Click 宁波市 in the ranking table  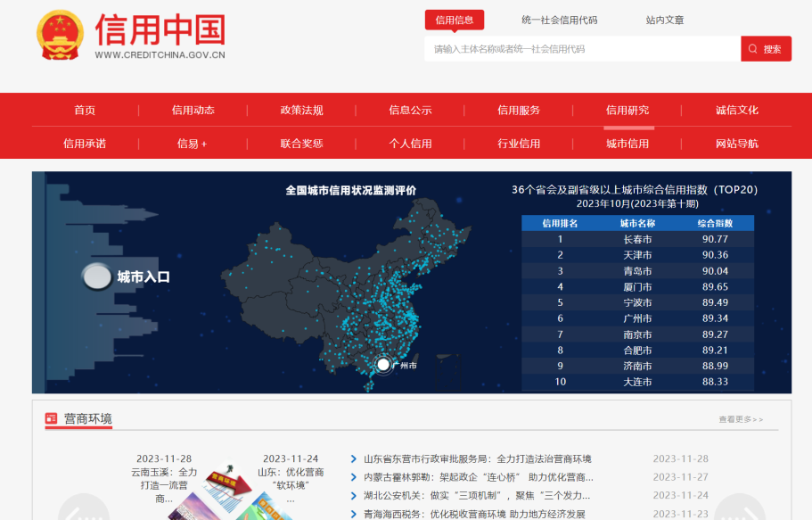pyautogui.click(x=637, y=302)
